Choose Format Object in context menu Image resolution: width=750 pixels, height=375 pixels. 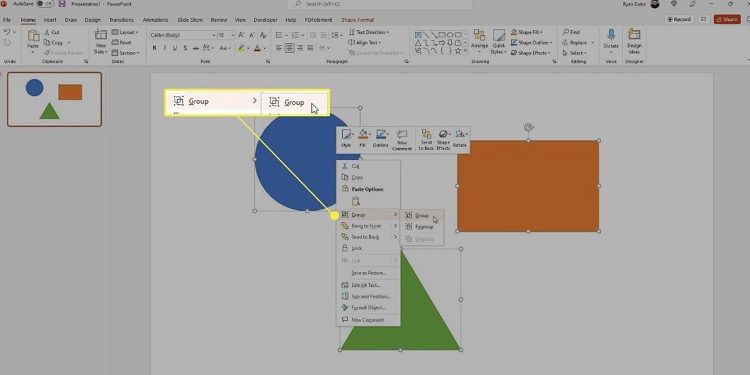369,308
